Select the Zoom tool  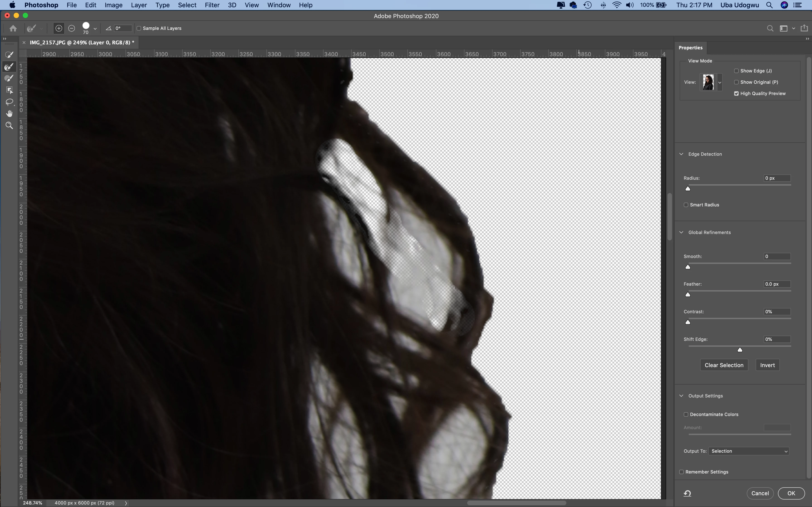pos(9,125)
